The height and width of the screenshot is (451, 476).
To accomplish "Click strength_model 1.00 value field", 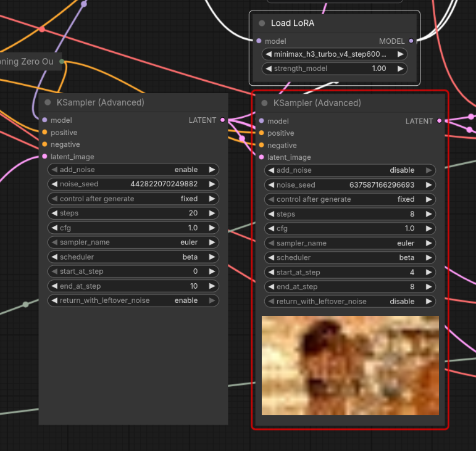I will coord(334,68).
